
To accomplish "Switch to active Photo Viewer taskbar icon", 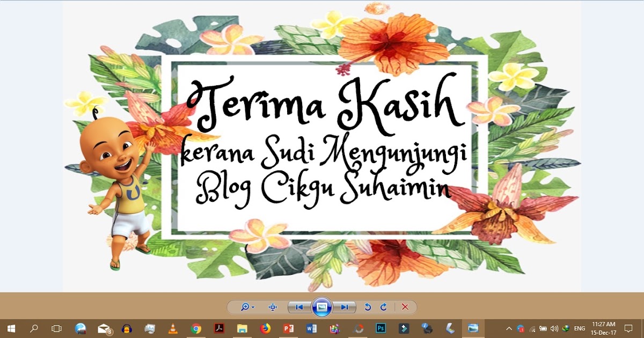I will [x=473, y=328].
